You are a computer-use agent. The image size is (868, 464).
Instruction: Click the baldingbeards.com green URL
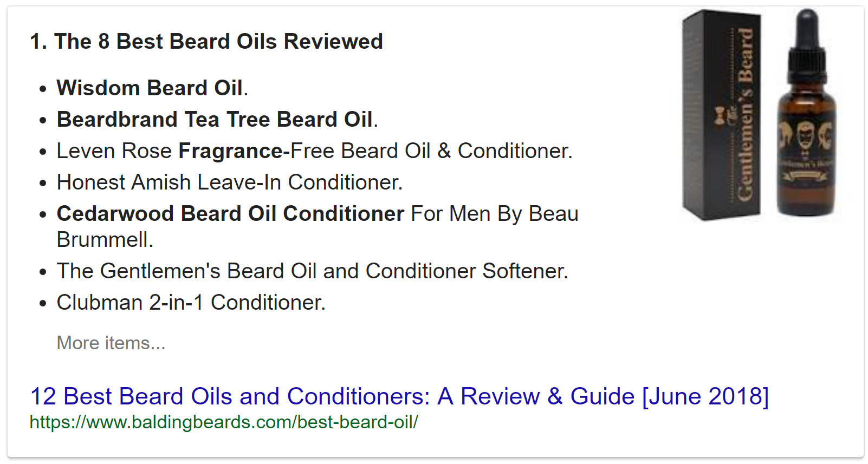223,422
